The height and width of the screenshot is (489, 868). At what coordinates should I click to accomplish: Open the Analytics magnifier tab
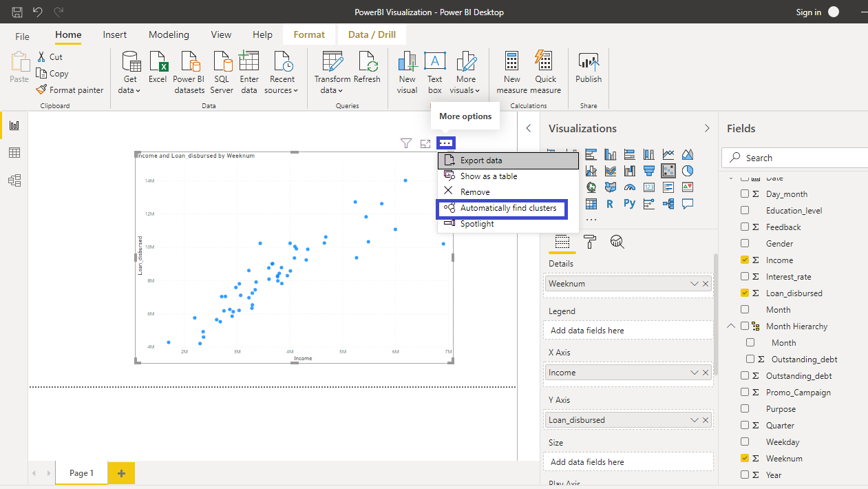tap(617, 242)
